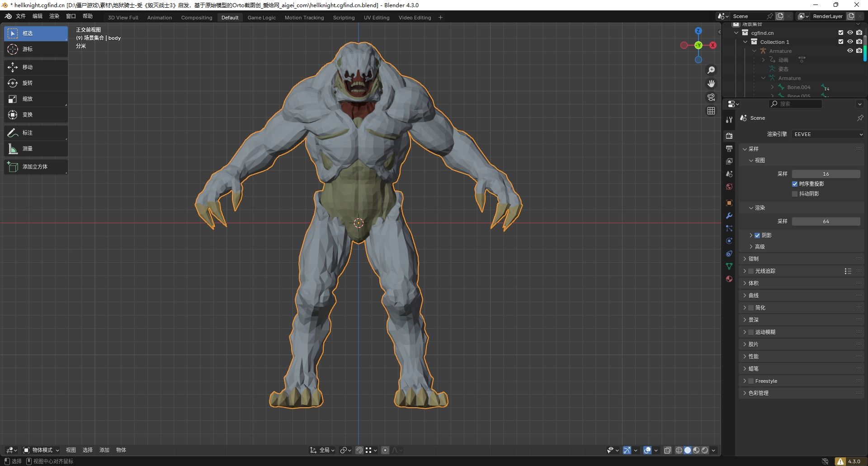Click the viewport pan hand icon
868x466 pixels.
[711, 84]
